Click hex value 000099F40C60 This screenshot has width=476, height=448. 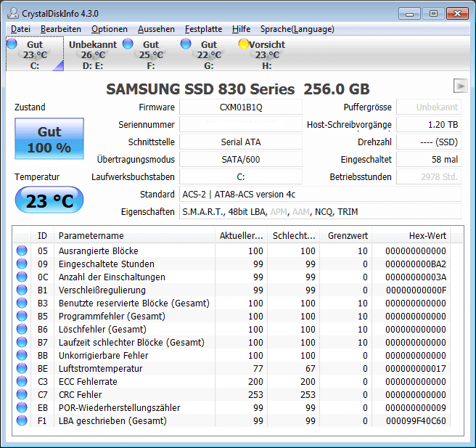pos(416,420)
